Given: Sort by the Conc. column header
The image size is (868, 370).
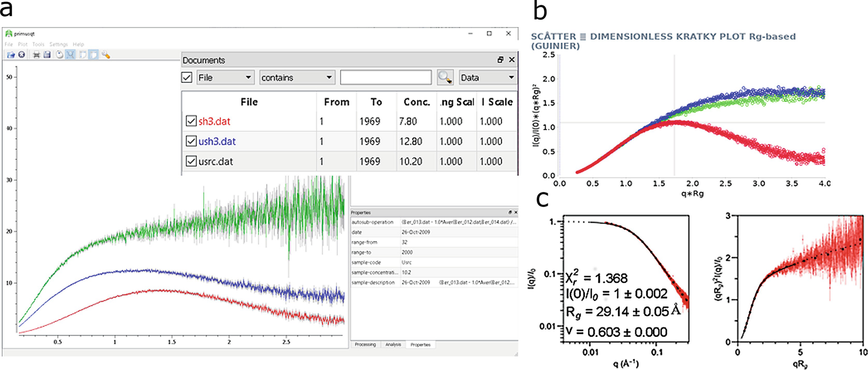Looking at the screenshot, I should tap(417, 102).
